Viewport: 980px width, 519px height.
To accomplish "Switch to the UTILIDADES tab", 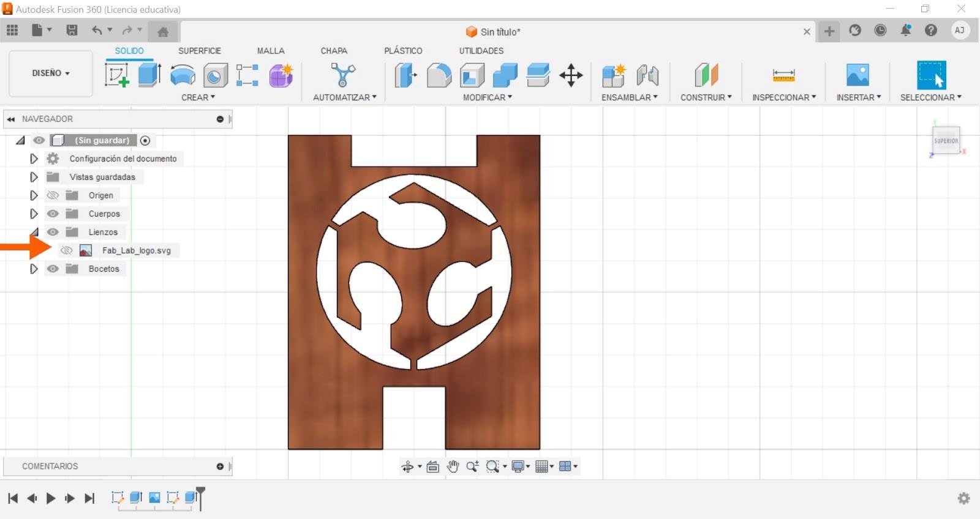I will click(481, 51).
